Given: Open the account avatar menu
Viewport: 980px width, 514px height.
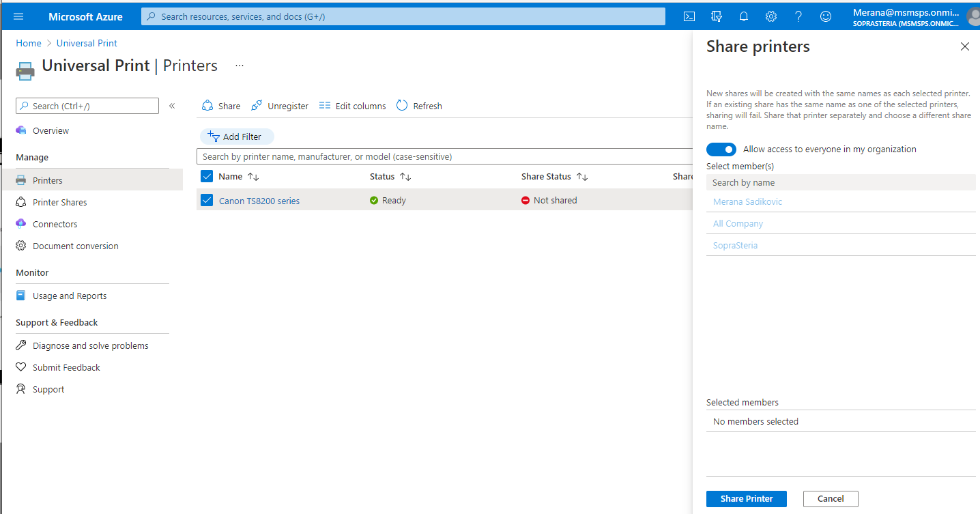Looking at the screenshot, I should tap(973, 16).
